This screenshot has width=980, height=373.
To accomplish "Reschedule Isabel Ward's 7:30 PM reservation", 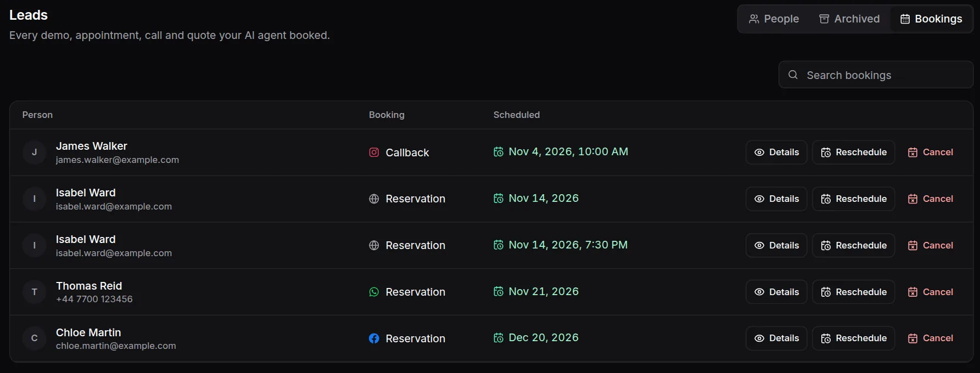I will (854, 245).
